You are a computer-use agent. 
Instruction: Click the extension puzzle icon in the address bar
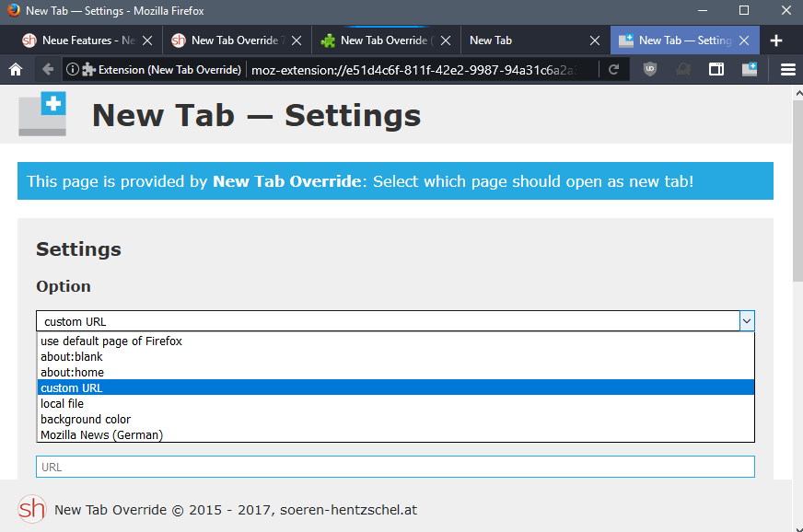click(88, 70)
